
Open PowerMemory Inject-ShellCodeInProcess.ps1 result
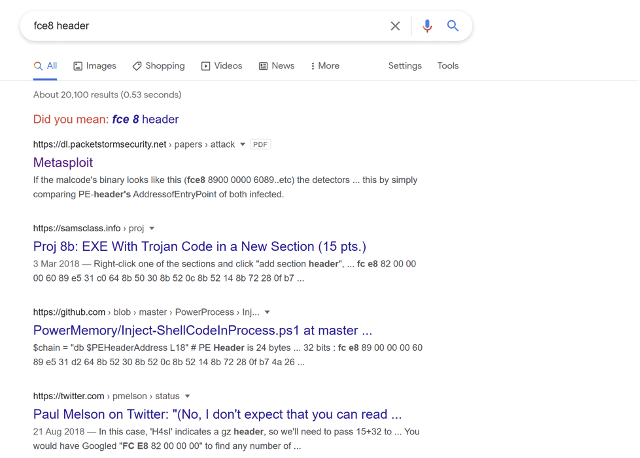coord(202,330)
